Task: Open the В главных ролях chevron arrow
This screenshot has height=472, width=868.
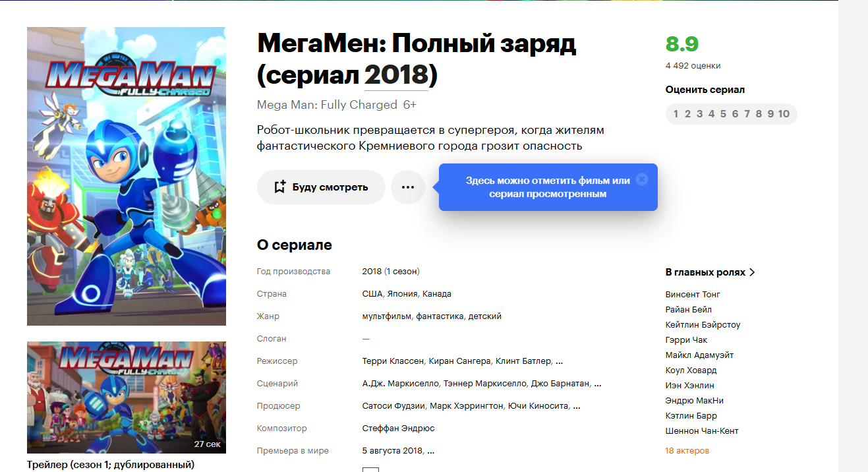Action: (x=752, y=272)
